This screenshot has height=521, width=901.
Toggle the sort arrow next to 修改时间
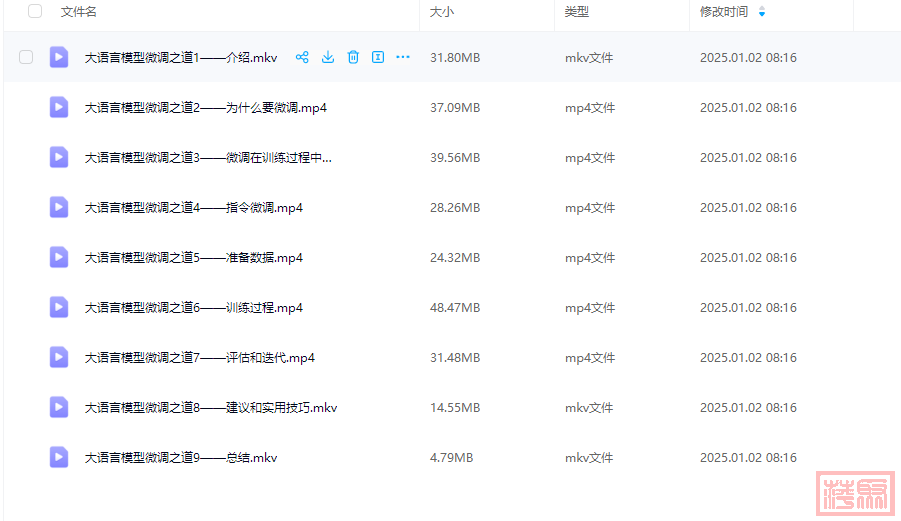(762, 12)
